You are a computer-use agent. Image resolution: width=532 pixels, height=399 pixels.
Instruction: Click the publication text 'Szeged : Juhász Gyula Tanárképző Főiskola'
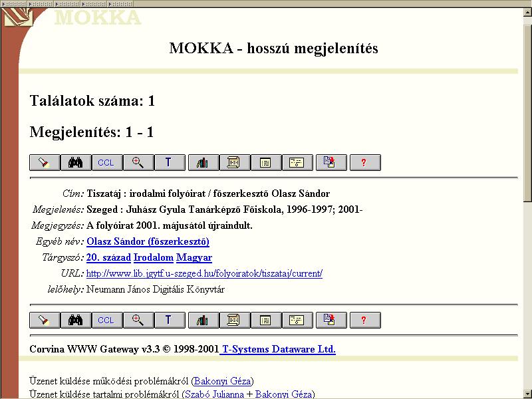[184, 209]
